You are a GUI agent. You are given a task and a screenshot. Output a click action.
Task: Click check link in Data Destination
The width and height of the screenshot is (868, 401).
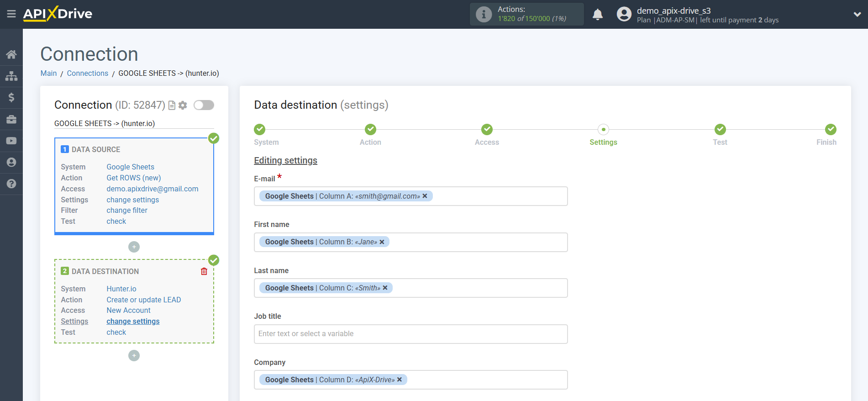pos(116,332)
